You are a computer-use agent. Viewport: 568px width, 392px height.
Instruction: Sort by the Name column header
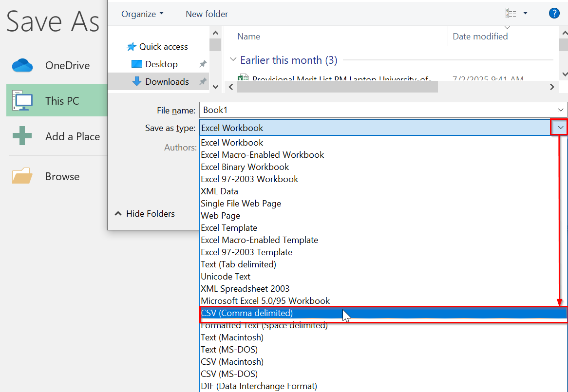pos(248,36)
